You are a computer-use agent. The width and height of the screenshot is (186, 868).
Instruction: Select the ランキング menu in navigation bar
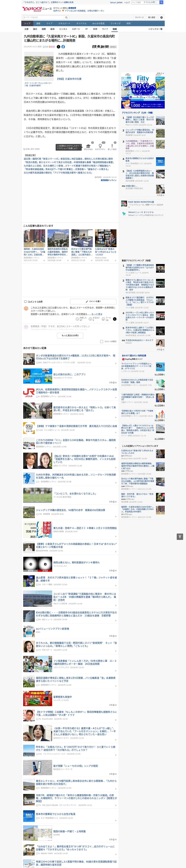115,24
